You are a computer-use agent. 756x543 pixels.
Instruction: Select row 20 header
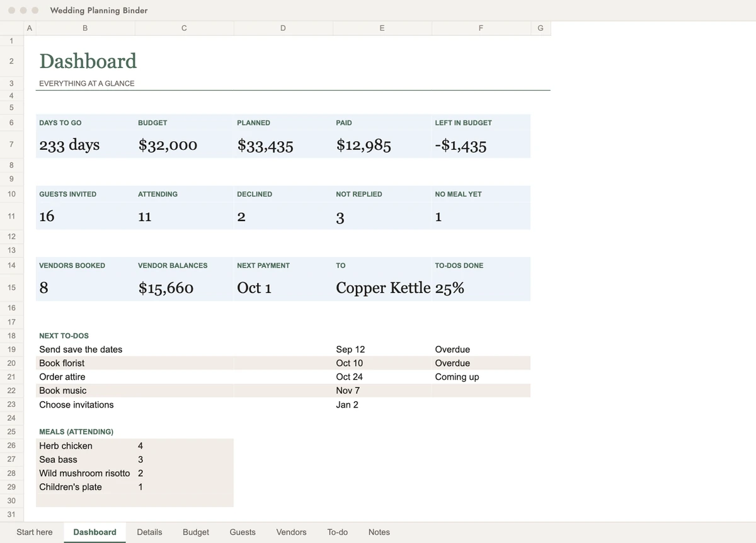point(11,363)
